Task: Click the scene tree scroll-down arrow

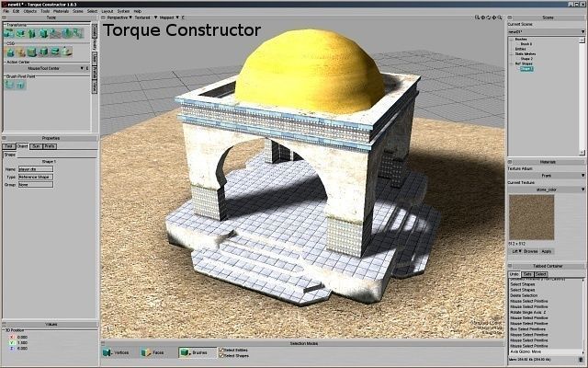Action: coord(582,153)
